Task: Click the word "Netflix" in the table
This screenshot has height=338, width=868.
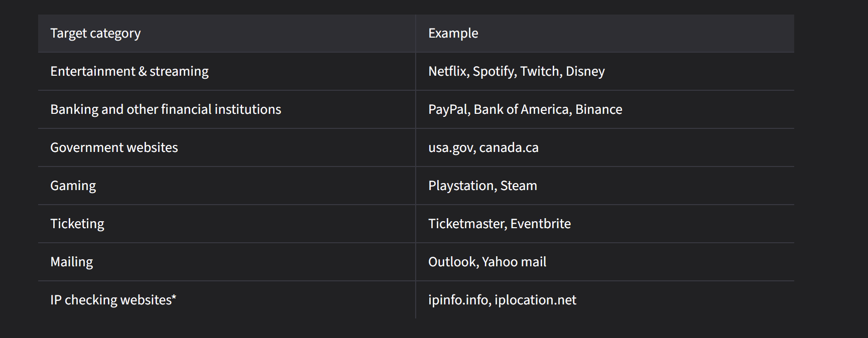Action: (447, 72)
